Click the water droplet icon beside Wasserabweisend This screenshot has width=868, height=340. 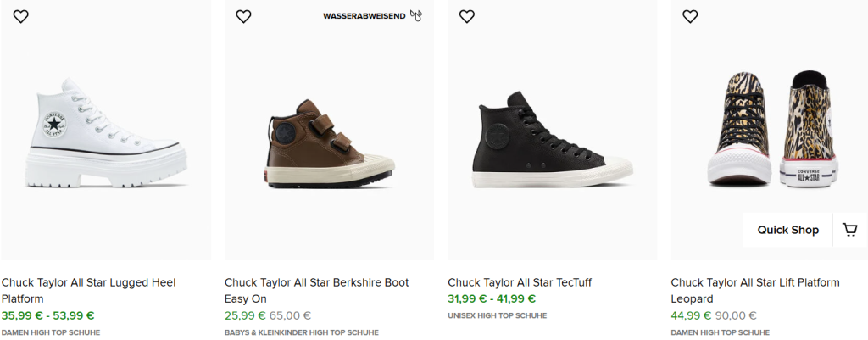point(416,15)
